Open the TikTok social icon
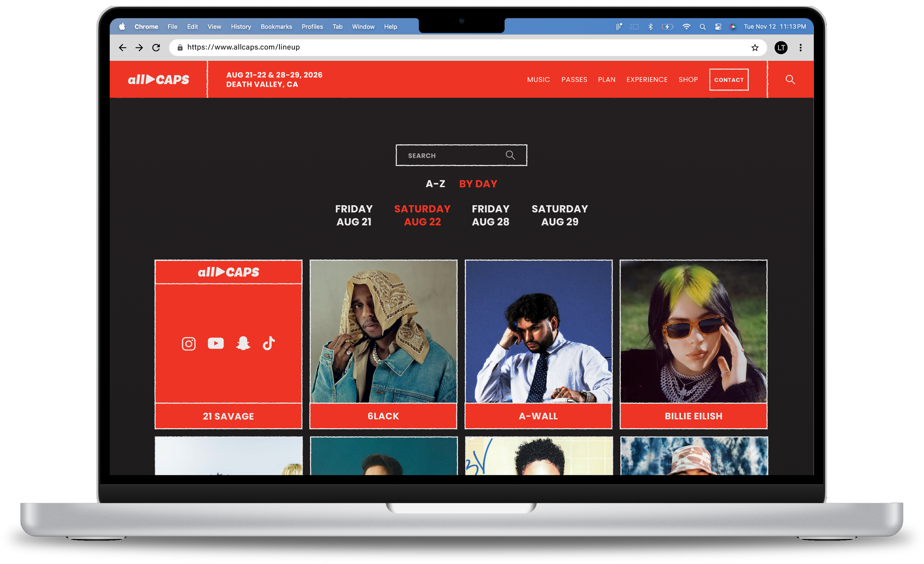 pyautogui.click(x=268, y=343)
